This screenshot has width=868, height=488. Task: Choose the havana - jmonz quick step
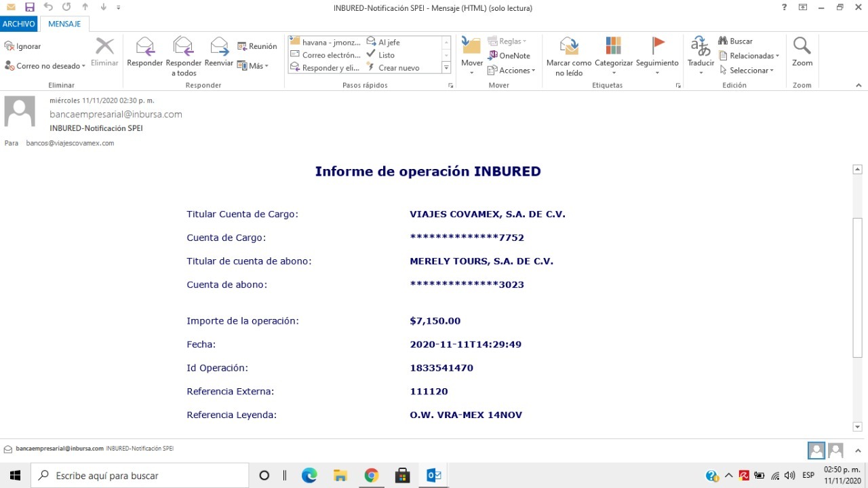pos(325,42)
